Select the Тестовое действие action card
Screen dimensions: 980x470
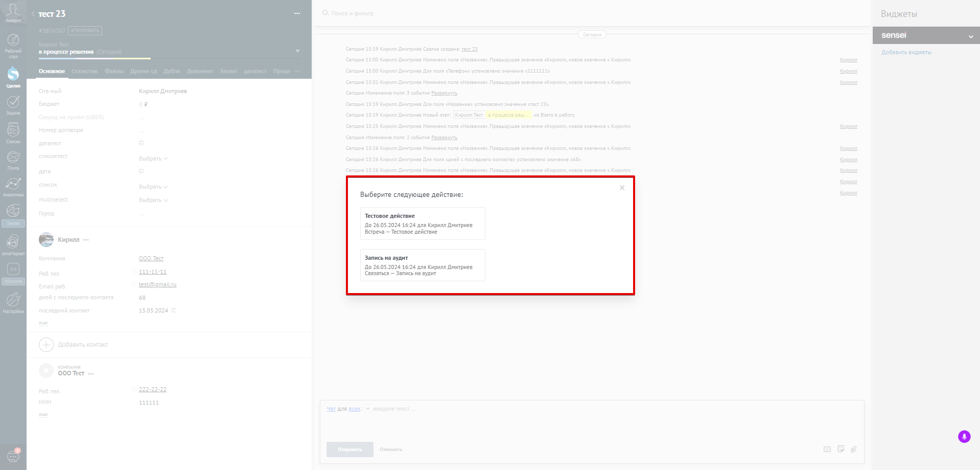(x=423, y=223)
